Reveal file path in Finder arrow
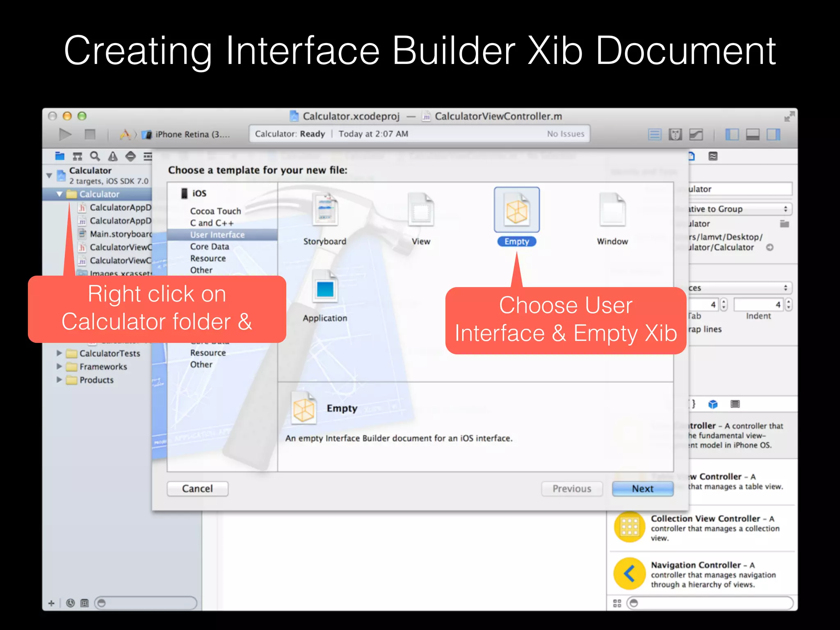 [770, 247]
